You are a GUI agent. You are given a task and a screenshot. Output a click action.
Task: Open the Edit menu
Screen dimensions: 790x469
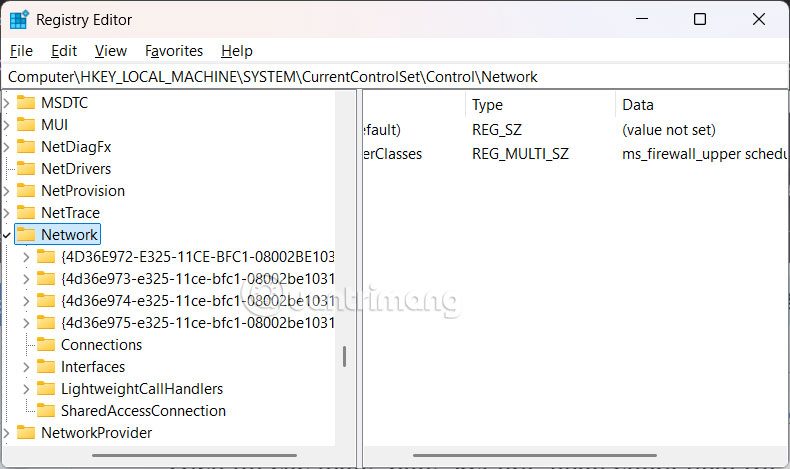tap(64, 51)
